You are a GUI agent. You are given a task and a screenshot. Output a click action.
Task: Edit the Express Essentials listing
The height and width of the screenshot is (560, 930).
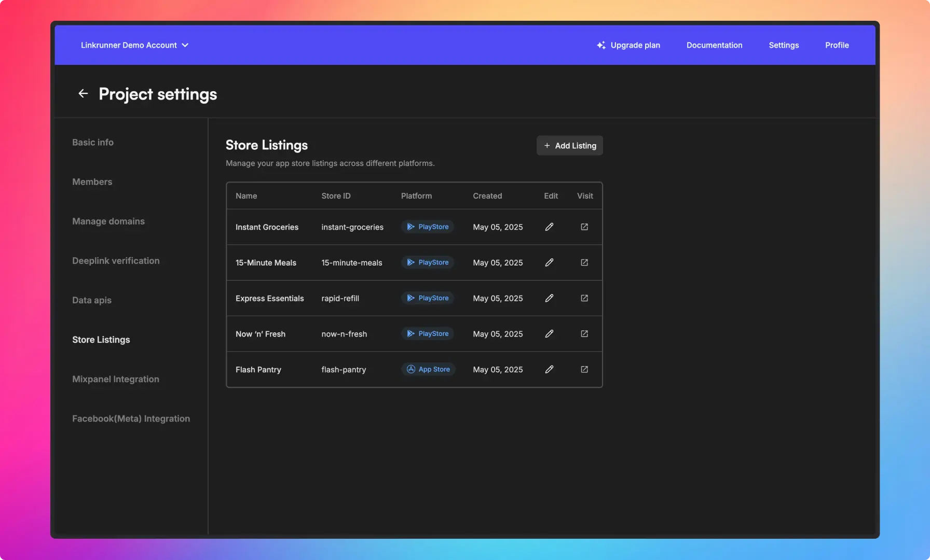[x=549, y=298]
